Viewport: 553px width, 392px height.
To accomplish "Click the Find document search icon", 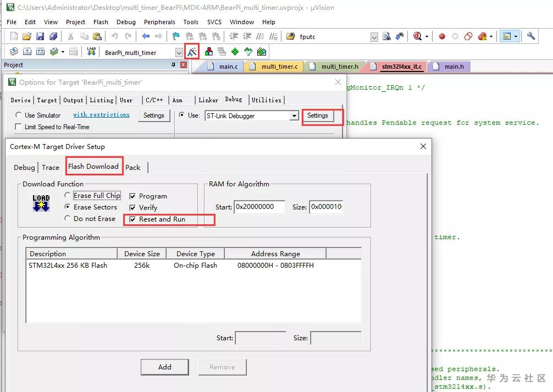I will (386, 36).
